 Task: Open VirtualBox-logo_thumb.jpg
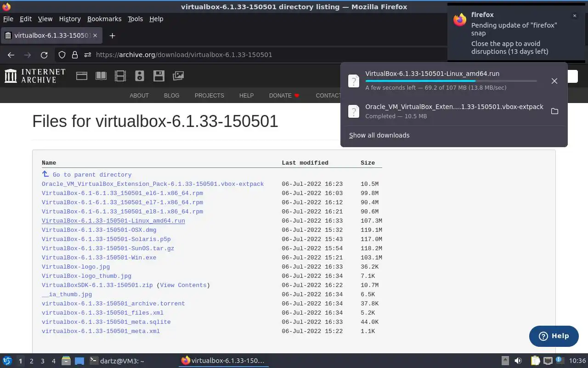pyautogui.click(x=86, y=276)
